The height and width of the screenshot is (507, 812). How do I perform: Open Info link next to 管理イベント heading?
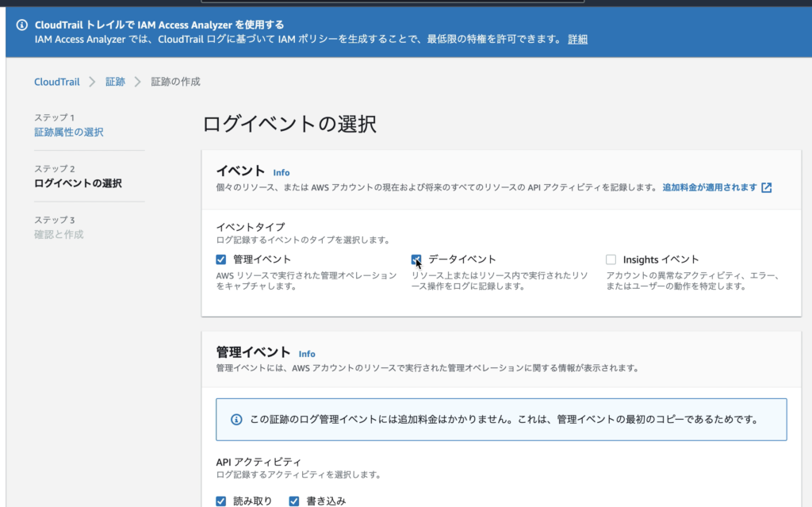[x=307, y=354]
